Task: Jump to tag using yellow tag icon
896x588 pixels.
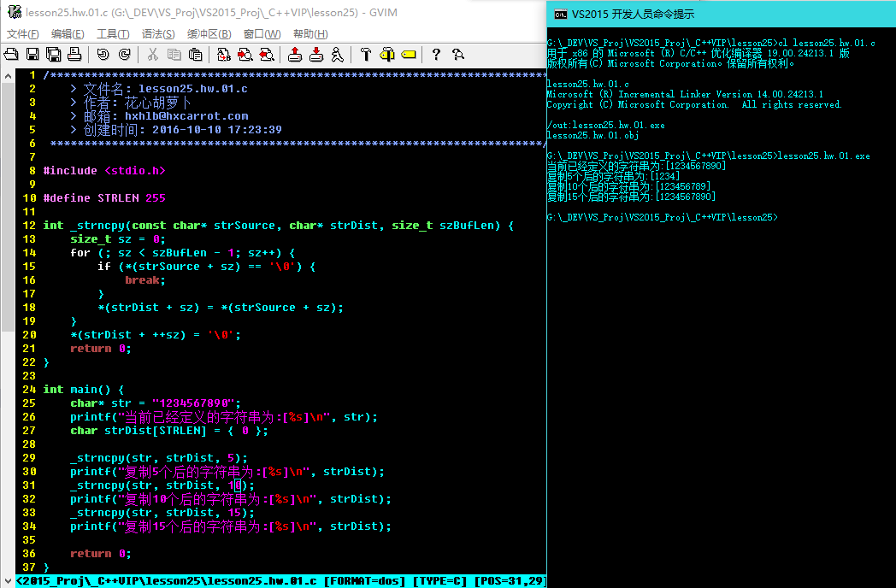Action: point(408,55)
